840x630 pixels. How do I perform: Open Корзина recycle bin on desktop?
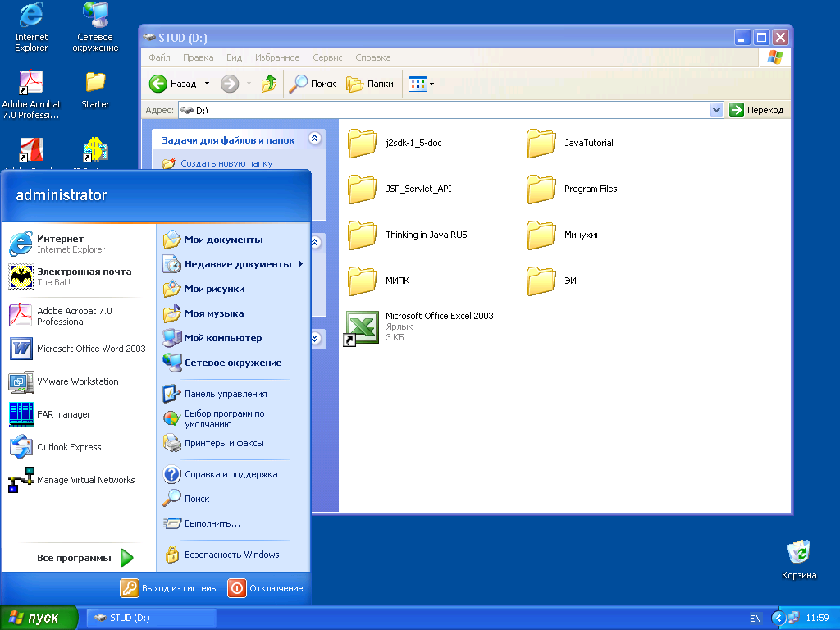click(x=799, y=559)
